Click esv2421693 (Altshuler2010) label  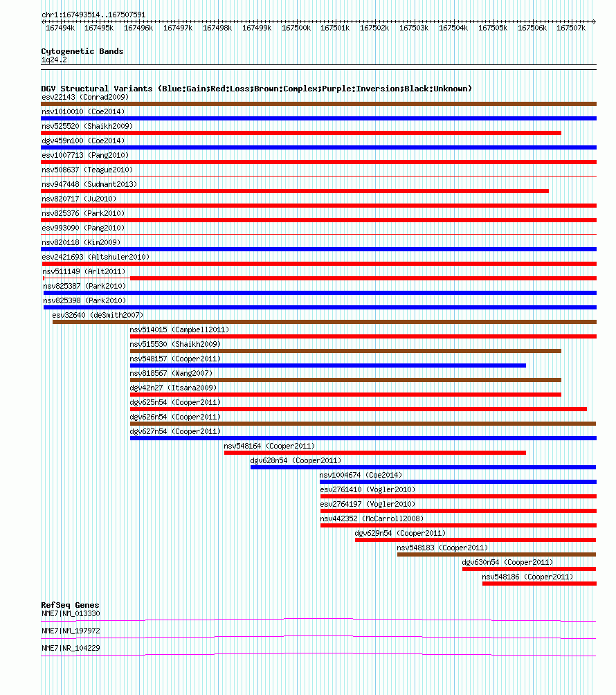pyautogui.click(x=96, y=257)
